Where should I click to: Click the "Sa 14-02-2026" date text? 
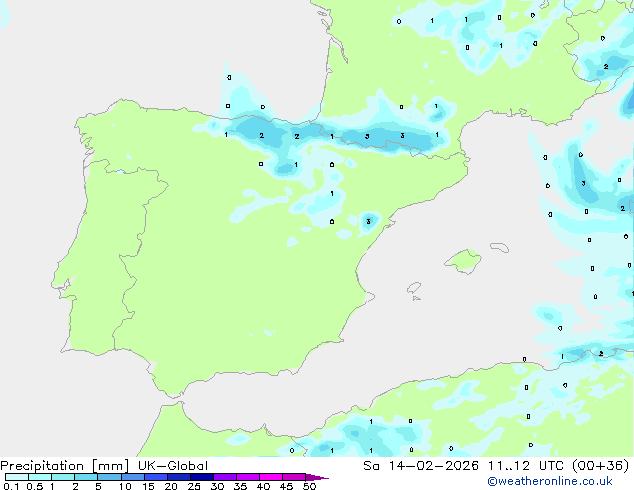pyautogui.click(x=421, y=465)
